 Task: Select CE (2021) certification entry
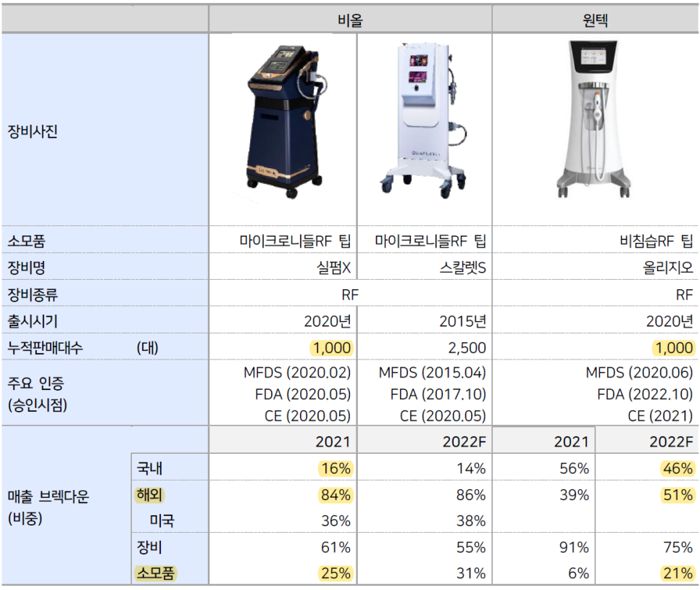(660, 416)
